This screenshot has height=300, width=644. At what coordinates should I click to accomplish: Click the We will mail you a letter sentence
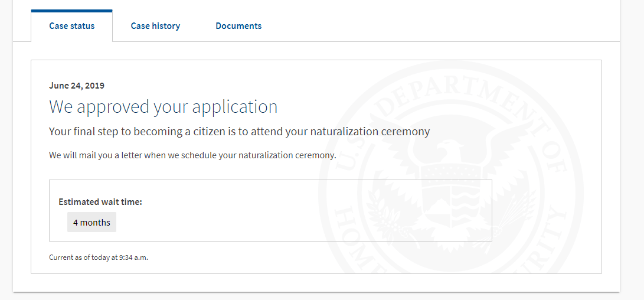(192, 156)
